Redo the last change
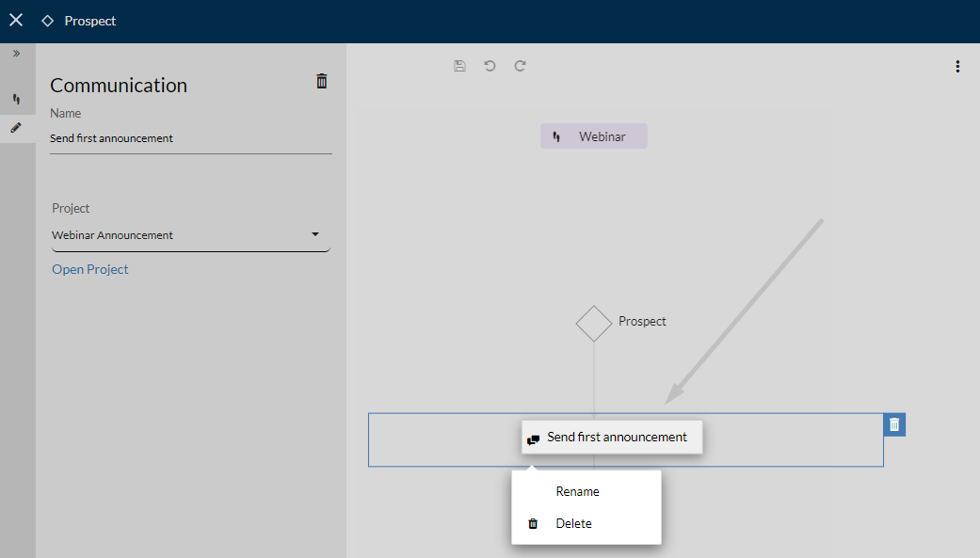Image resolution: width=980 pixels, height=558 pixels. coord(520,66)
